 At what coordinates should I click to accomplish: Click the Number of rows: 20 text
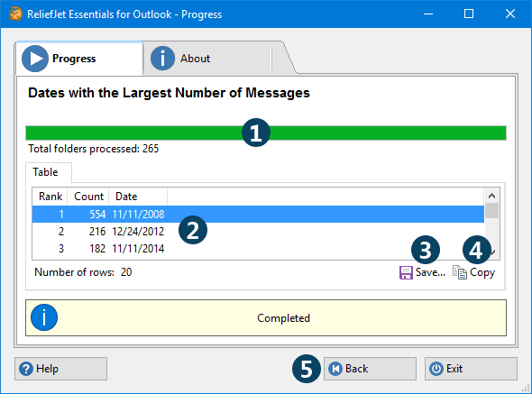pyautogui.click(x=83, y=272)
